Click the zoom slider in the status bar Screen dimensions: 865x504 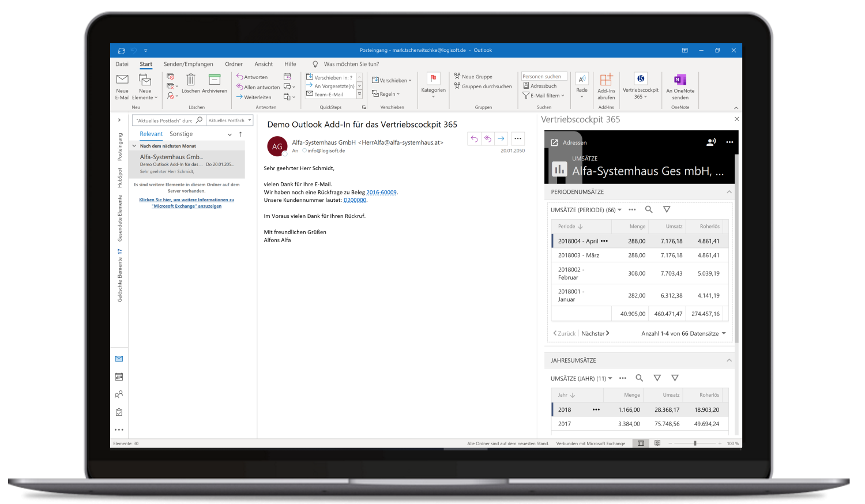[695, 443]
